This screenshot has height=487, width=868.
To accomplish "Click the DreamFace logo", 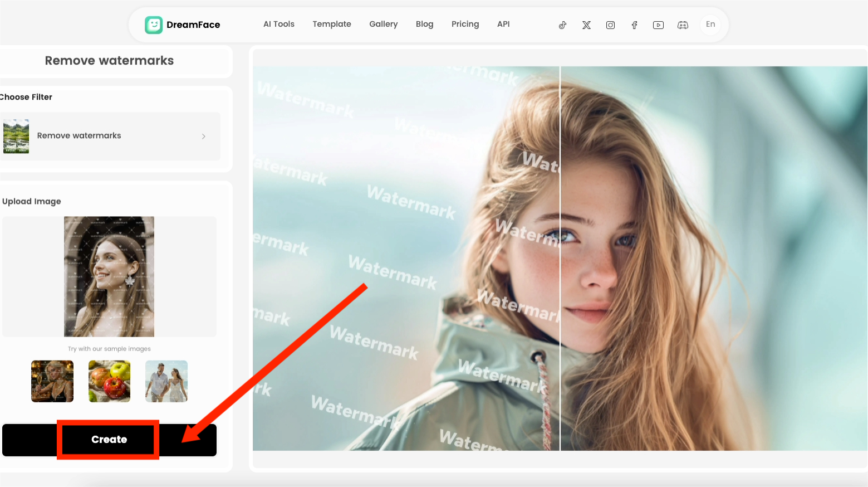I will click(x=182, y=25).
